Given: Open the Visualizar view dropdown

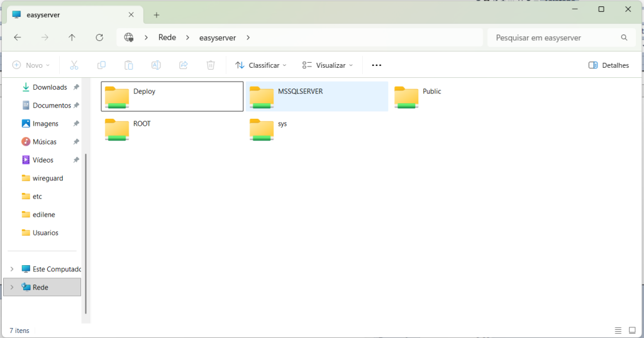Looking at the screenshot, I should (328, 65).
